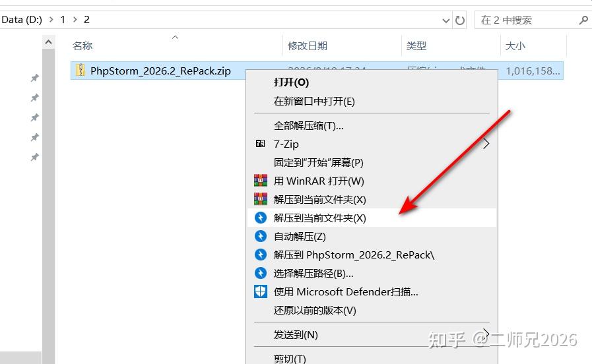Image resolution: width=592 pixels, height=364 pixels.
Task: Click the Microsoft Defender shield icon
Action: [261, 291]
